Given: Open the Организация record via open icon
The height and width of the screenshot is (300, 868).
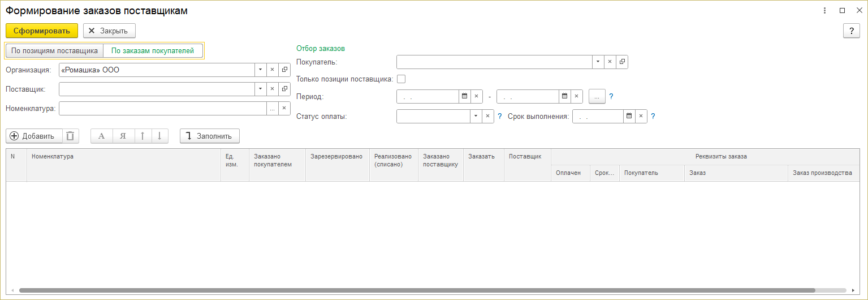Looking at the screenshot, I should (x=284, y=70).
